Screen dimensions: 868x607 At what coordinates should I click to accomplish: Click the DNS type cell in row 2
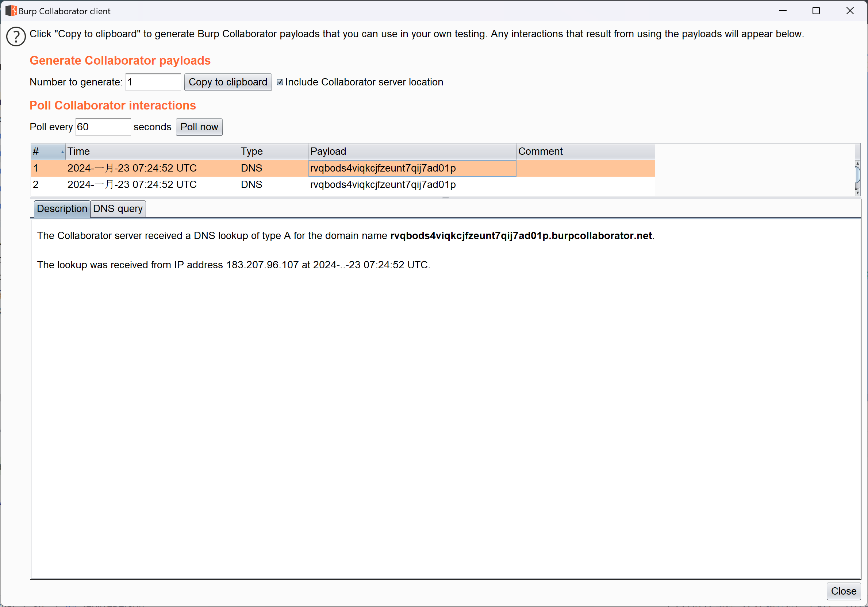click(x=273, y=184)
